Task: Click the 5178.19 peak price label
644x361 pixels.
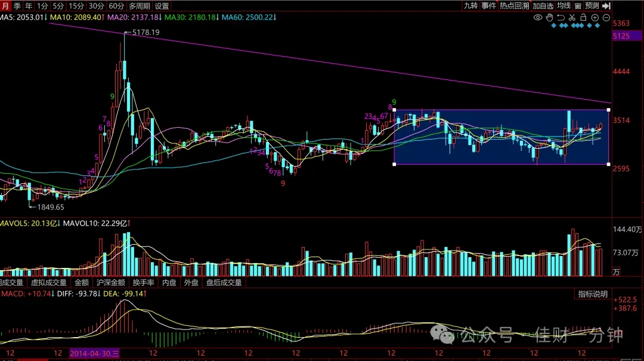Action: (x=146, y=32)
